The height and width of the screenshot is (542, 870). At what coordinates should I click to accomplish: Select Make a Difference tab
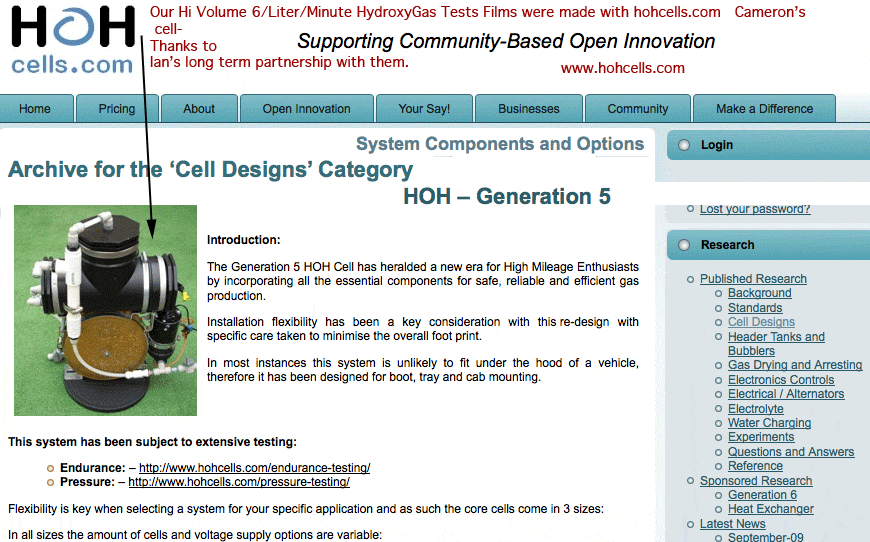pos(765,109)
